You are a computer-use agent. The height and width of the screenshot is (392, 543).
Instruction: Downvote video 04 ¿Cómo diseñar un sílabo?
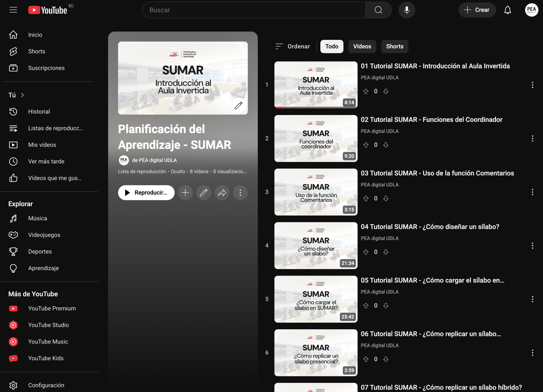point(386,252)
